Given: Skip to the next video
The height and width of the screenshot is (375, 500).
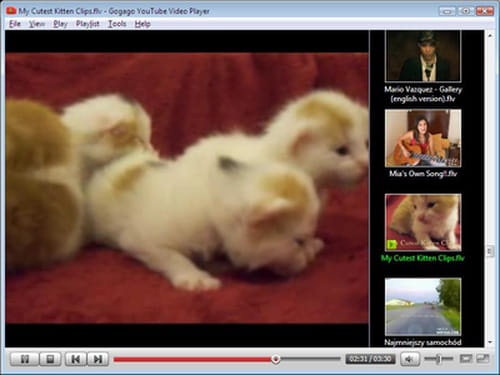Looking at the screenshot, I should (98, 359).
